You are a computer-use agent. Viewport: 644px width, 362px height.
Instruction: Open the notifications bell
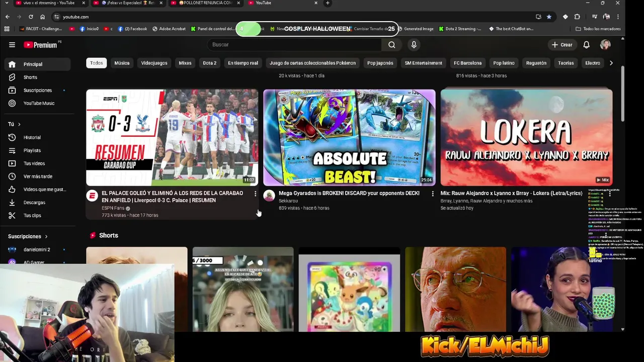click(x=586, y=45)
